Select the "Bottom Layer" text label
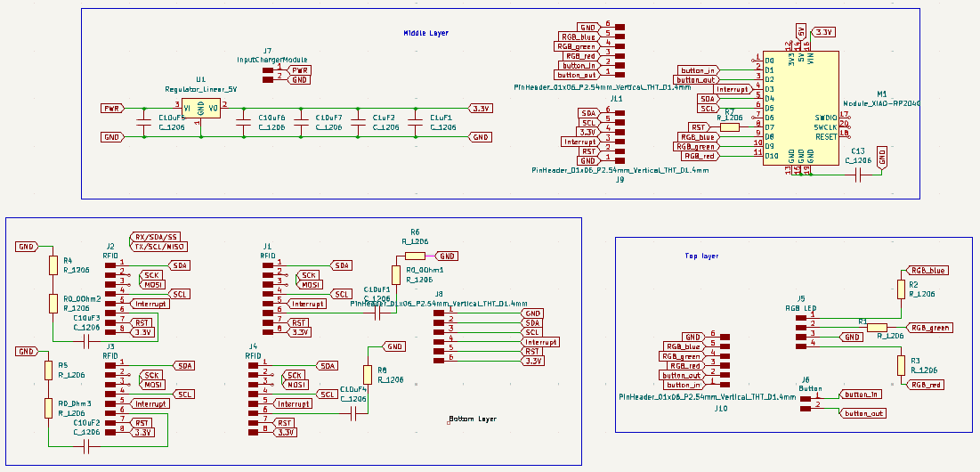This screenshot has width=980, height=472. click(474, 419)
